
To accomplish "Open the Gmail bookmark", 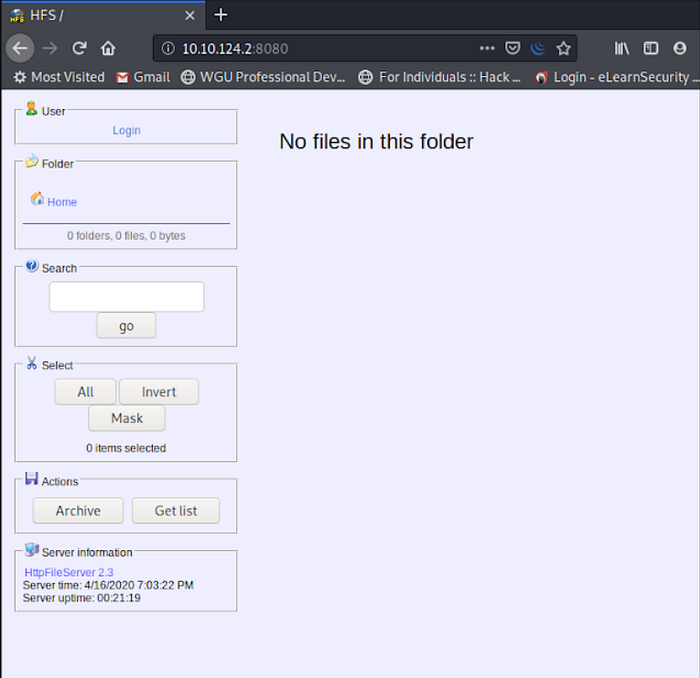I will click(x=143, y=77).
